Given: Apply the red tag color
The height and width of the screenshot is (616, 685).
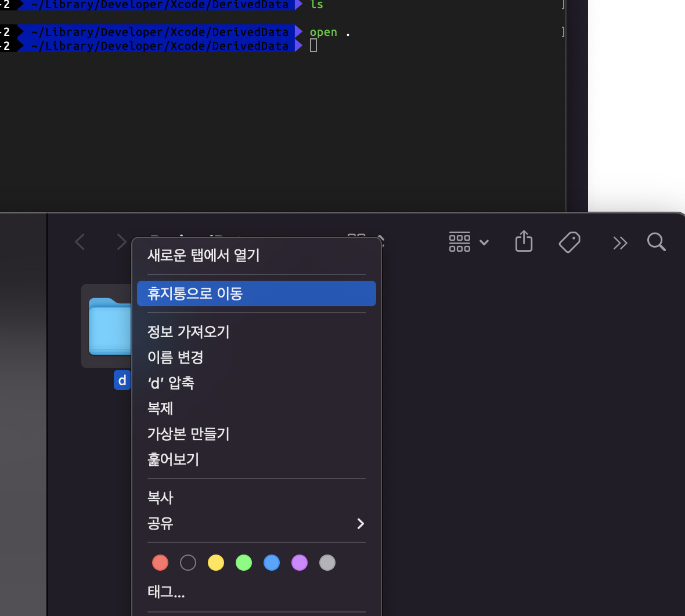Looking at the screenshot, I should point(160,563).
